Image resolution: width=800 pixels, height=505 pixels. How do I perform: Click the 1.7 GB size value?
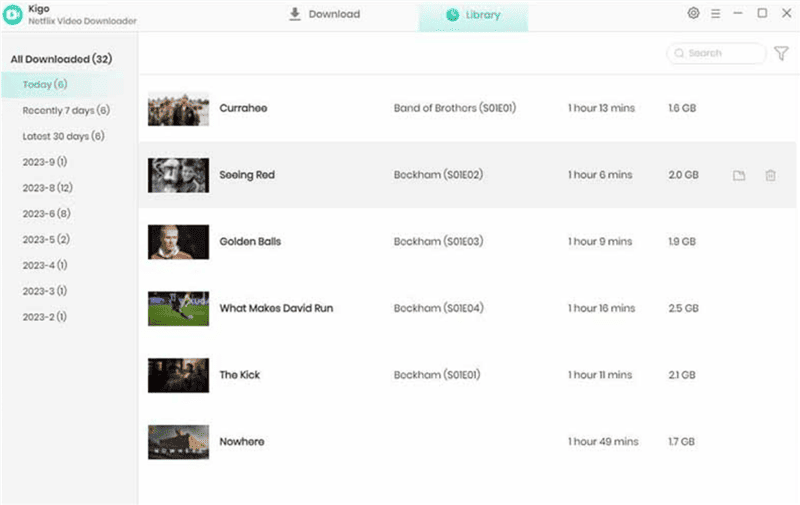pos(682,442)
